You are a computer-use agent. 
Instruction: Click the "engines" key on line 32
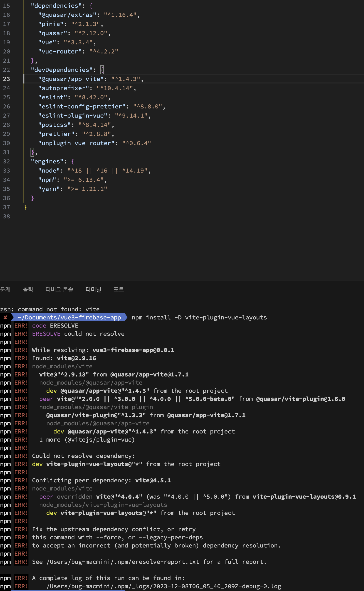(x=47, y=161)
